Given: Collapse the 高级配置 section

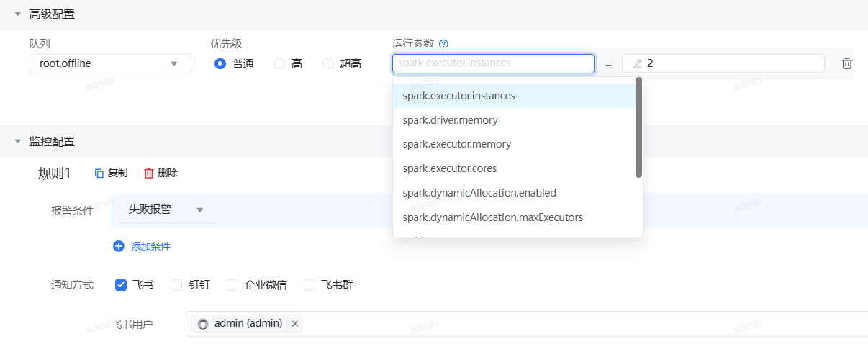Looking at the screenshot, I should (x=17, y=14).
